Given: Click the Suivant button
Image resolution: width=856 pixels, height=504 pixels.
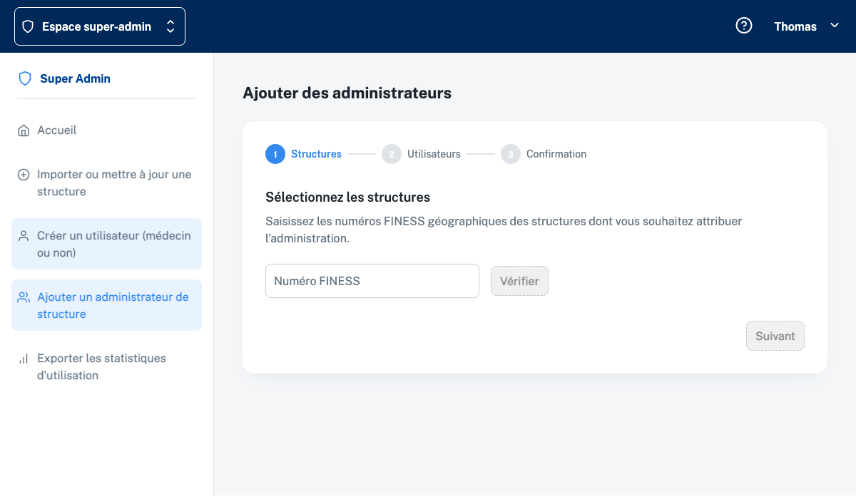Looking at the screenshot, I should (775, 336).
